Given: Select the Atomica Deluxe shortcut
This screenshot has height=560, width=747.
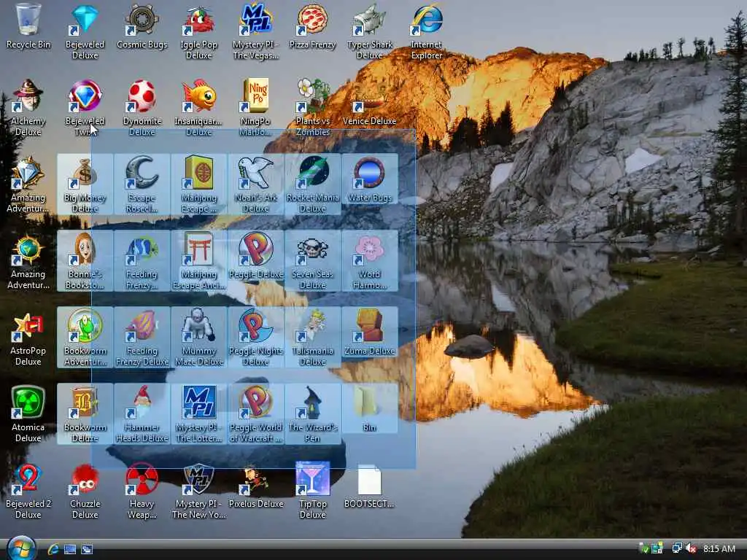Looking at the screenshot, I should tap(28, 414).
